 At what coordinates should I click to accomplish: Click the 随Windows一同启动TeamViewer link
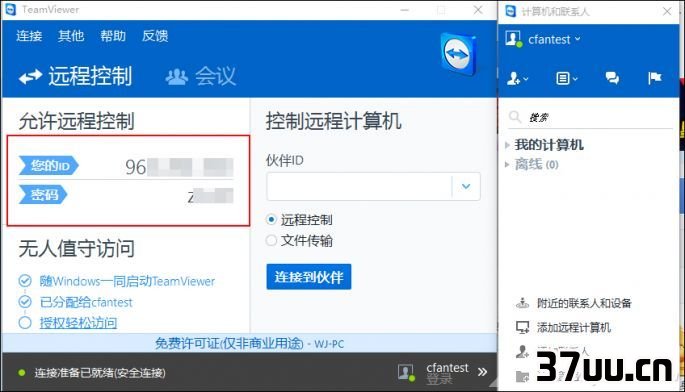pyautogui.click(x=127, y=281)
